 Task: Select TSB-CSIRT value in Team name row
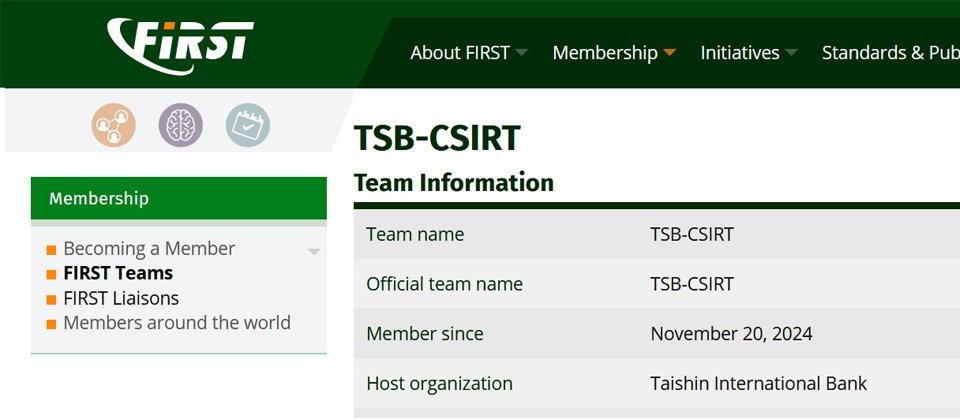(692, 234)
